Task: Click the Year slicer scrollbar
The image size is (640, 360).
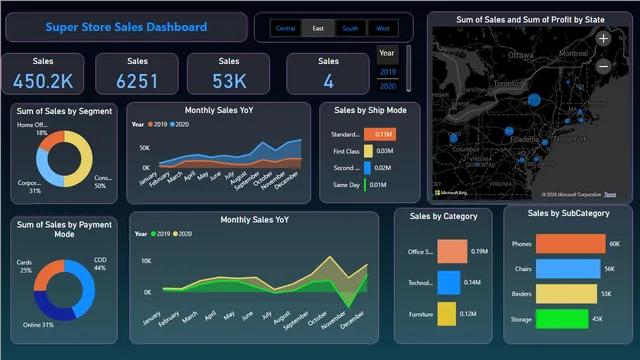Action: (x=409, y=69)
